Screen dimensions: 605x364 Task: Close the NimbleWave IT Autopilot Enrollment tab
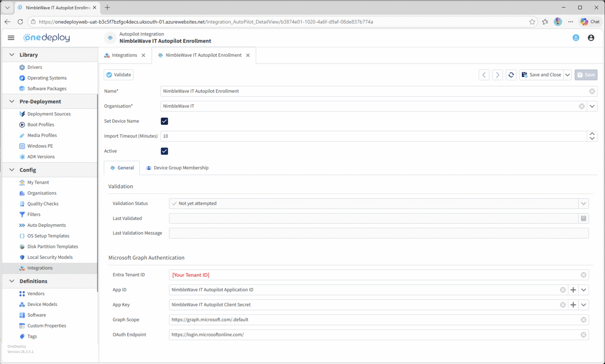click(248, 55)
